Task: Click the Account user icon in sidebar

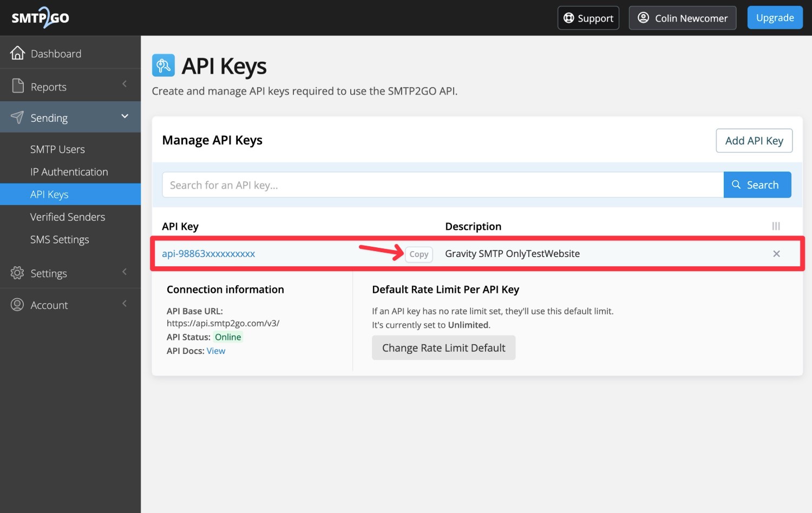Action: tap(17, 305)
